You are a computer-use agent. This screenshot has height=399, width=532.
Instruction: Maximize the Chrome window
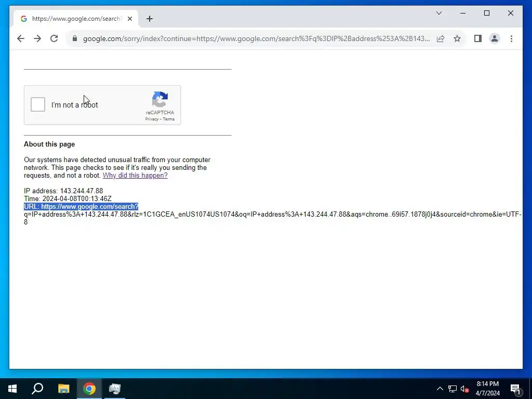point(486,13)
